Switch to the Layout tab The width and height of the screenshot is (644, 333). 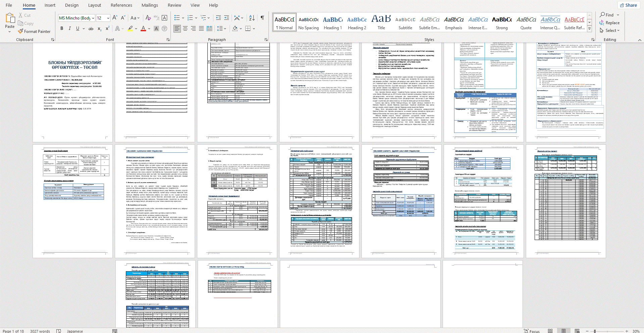coord(94,5)
